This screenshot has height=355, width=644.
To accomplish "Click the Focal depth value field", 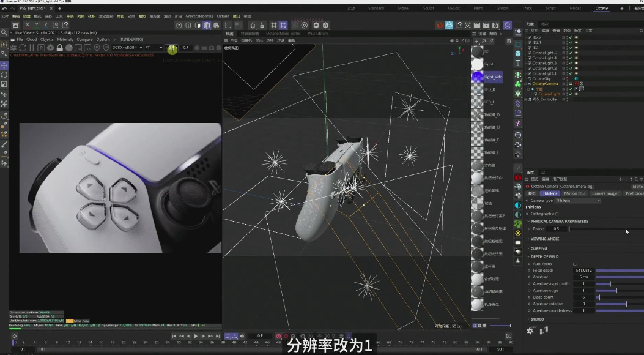I will pyautogui.click(x=583, y=271).
